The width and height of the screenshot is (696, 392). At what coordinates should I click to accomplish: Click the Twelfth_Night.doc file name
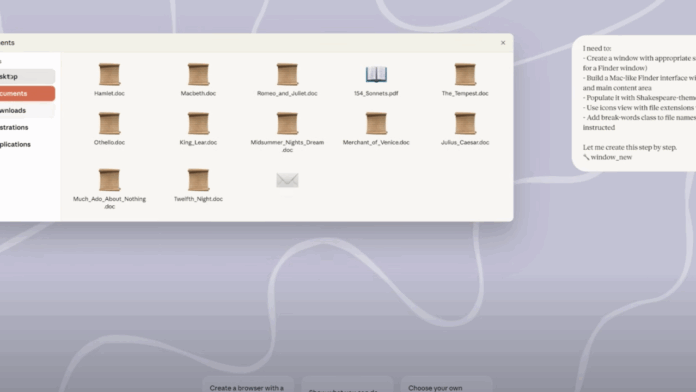click(198, 199)
